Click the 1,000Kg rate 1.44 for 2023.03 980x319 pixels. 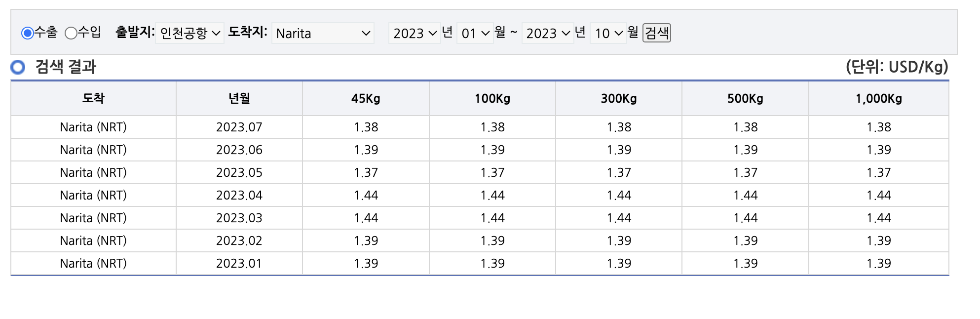[x=879, y=218]
